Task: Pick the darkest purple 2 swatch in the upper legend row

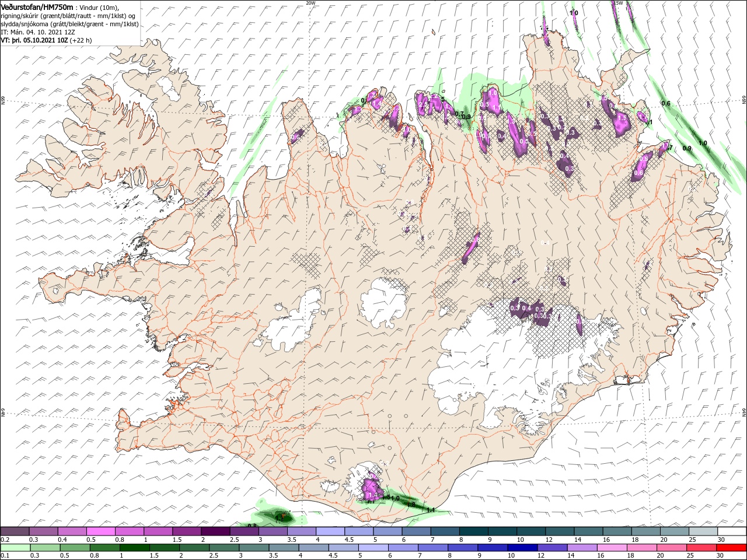Action: (215, 531)
